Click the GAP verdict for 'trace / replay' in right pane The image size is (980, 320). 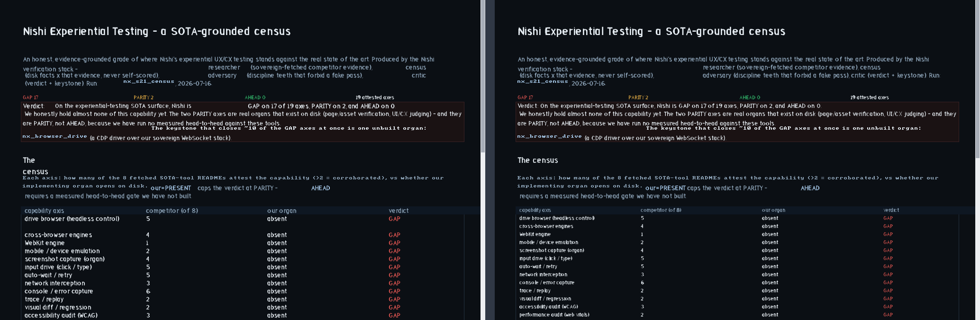click(888, 291)
